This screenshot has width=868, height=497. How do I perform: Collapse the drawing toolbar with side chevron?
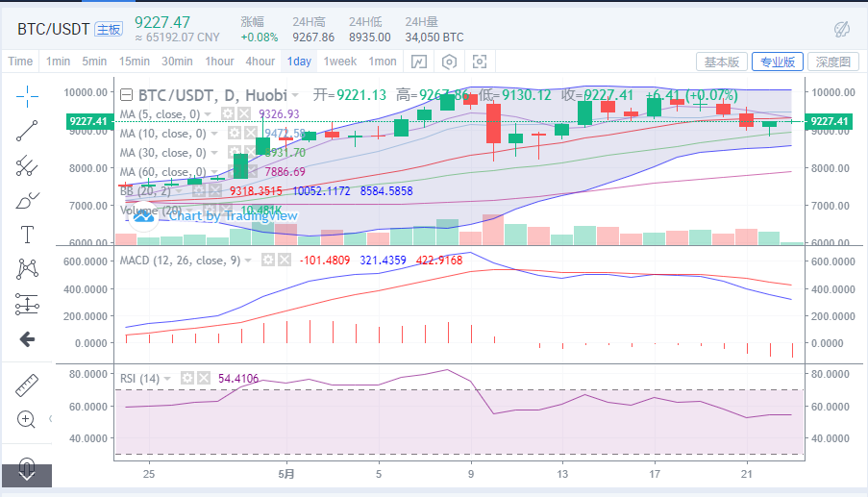coord(50,419)
